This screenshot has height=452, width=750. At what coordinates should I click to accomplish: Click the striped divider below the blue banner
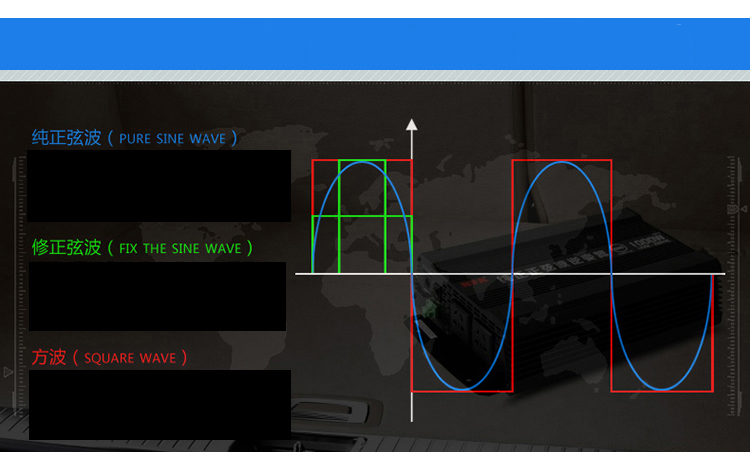375,76
